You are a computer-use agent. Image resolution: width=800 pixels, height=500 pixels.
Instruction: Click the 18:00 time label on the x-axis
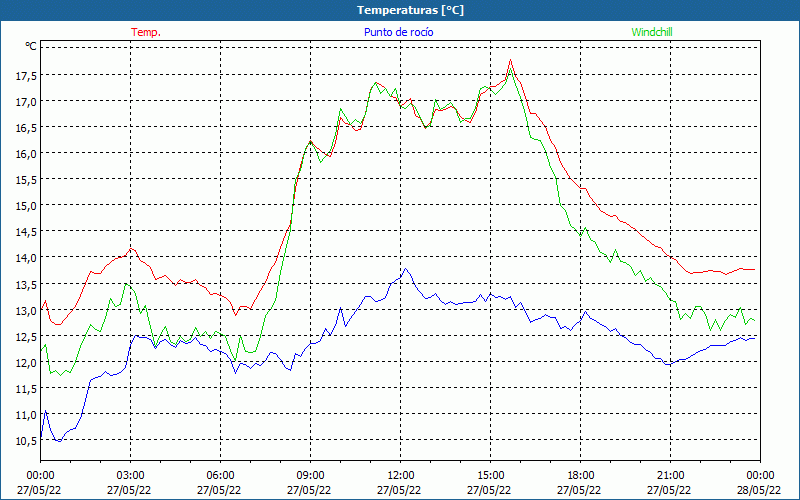[580, 475]
